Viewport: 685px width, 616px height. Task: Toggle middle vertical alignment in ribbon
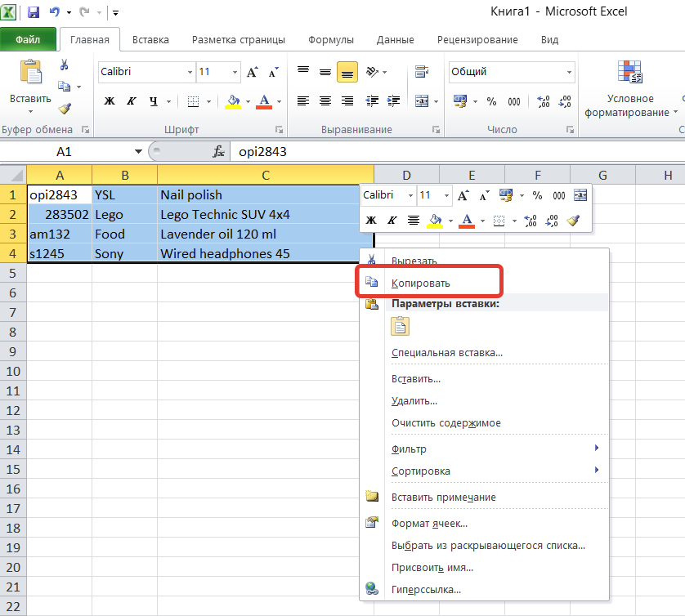pyautogui.click(x=325, y=72)
